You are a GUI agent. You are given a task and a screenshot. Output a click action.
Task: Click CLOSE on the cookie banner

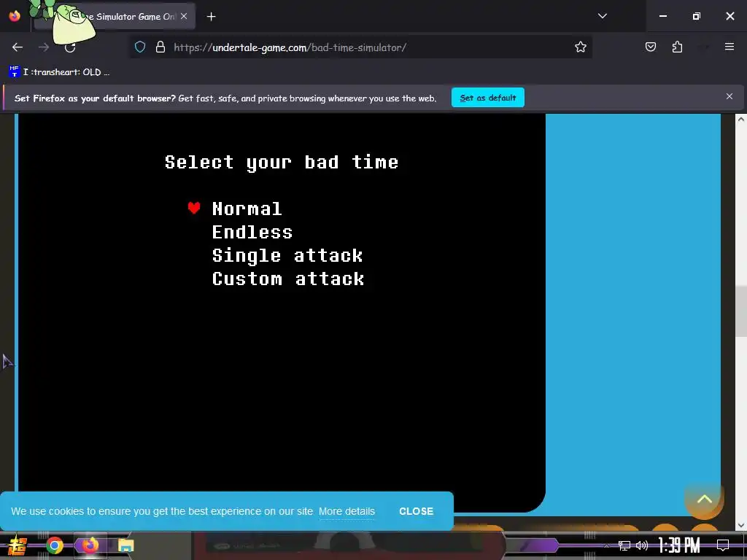click(x=416, y=511)
